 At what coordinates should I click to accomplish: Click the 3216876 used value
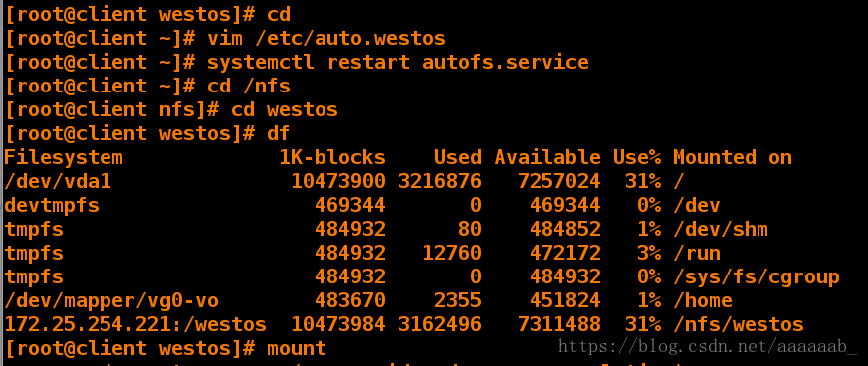pyautogui.click(x=440, y=181)
